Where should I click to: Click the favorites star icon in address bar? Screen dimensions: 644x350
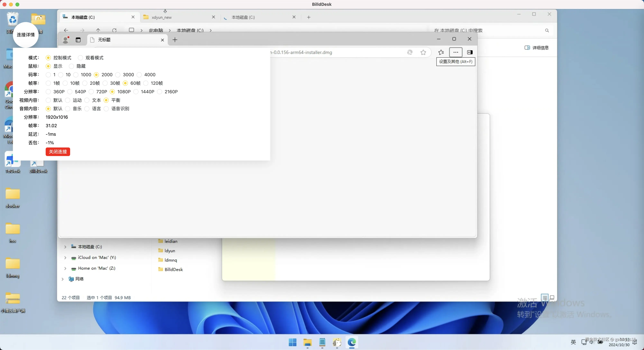[x=423, y=52]
